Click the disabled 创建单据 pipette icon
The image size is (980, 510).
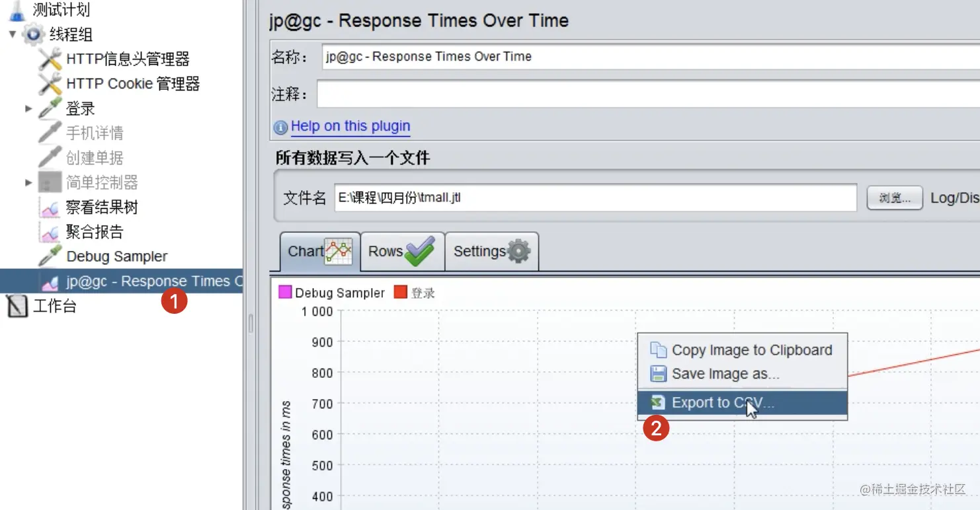click(50, 158)
